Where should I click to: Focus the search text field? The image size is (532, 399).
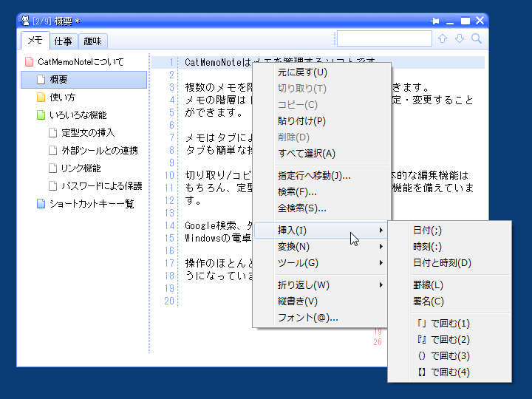384,38
